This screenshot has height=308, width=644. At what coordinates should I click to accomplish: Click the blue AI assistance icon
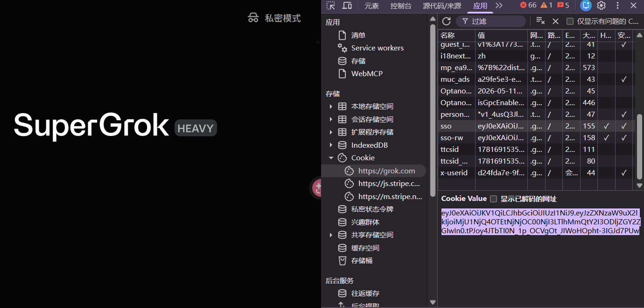tap(586, 6)
